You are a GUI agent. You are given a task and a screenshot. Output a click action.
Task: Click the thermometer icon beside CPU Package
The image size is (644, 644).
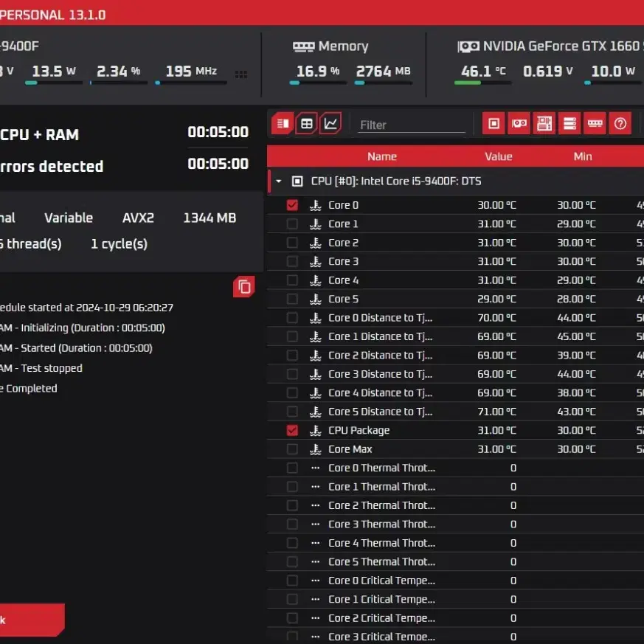(316, 430)
